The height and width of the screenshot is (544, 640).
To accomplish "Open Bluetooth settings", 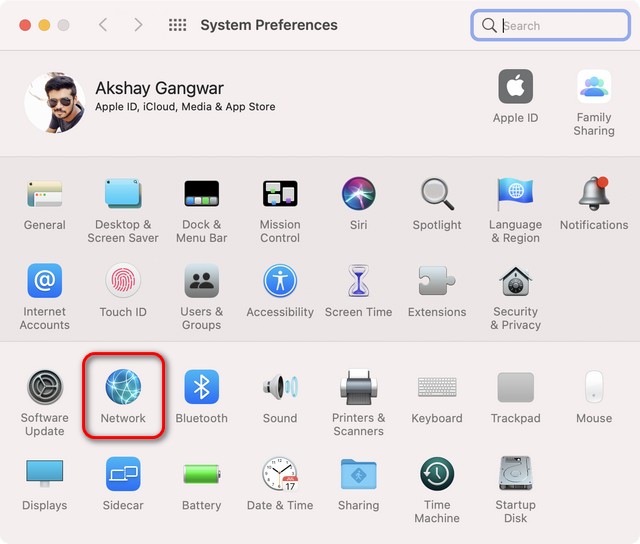I will 201,388.
